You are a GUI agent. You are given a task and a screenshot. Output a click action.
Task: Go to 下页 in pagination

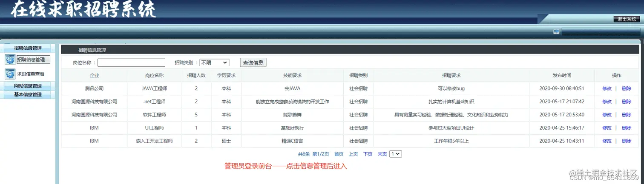[x=368, y=154]
